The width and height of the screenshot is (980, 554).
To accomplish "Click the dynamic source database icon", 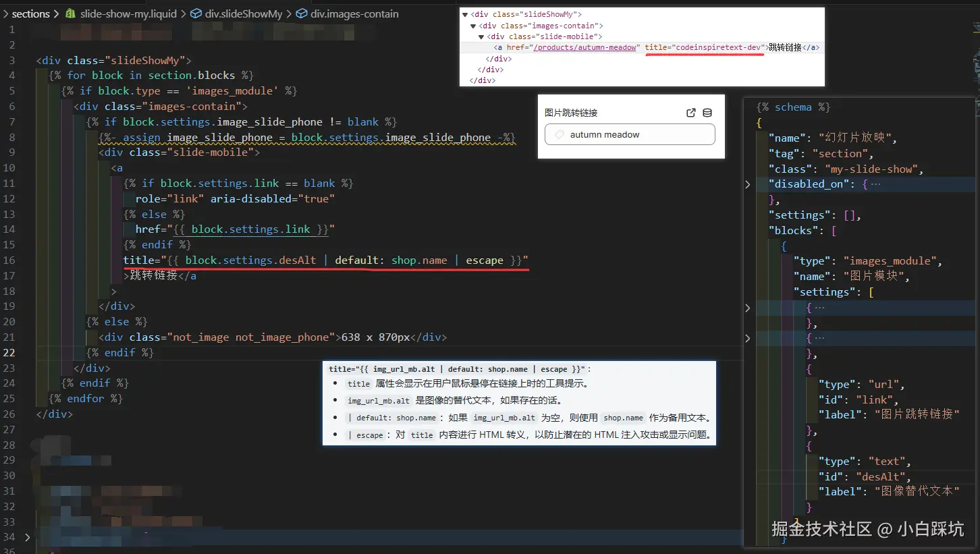I will [707, 113].
